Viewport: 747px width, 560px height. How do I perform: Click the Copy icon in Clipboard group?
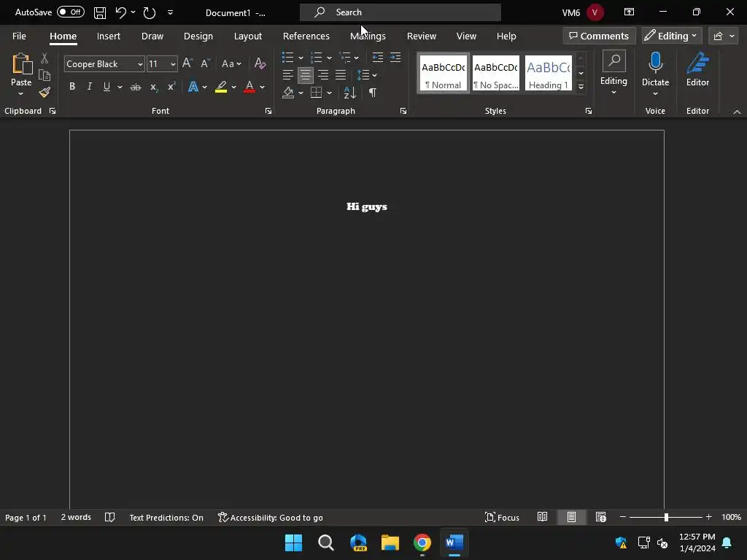point(44,75)
